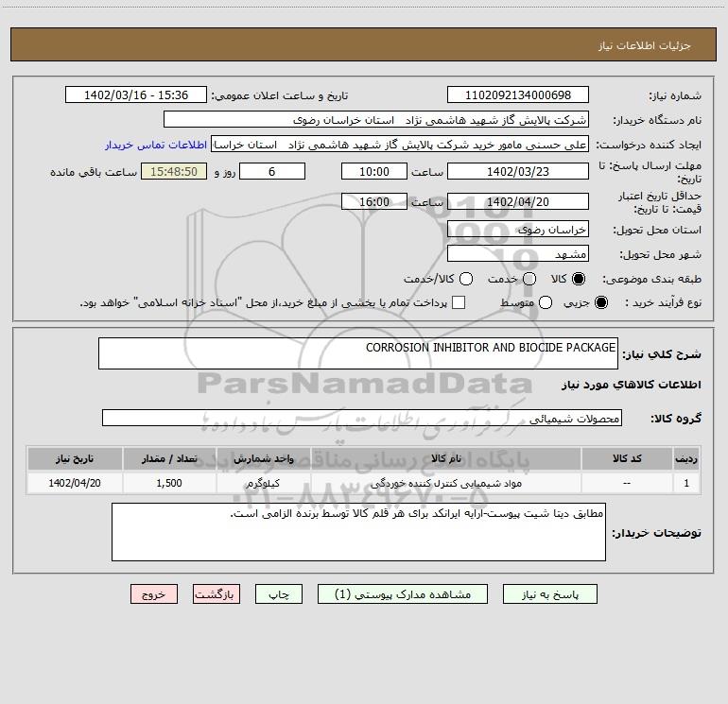
Task: Choose جزیی purchase process radio
Action: 600,302
